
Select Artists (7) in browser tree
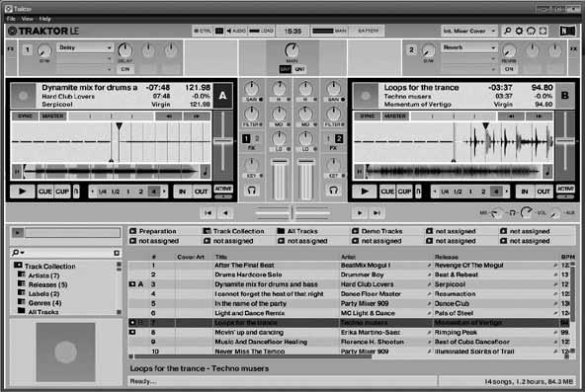coord(44,275)
